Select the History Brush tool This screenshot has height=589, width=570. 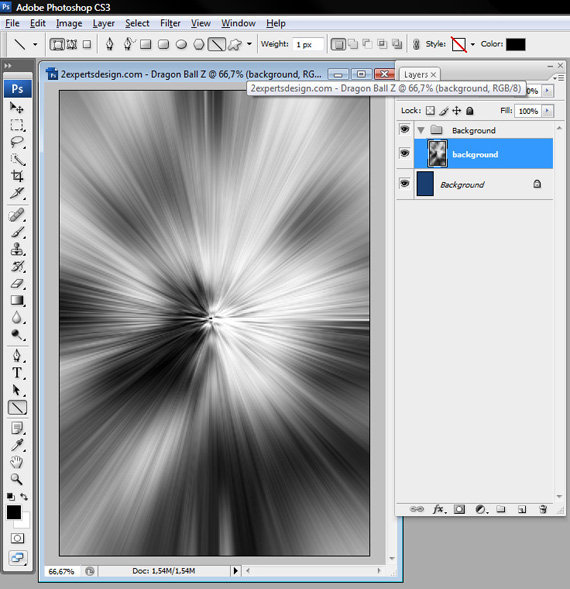[x=17, y=266]
